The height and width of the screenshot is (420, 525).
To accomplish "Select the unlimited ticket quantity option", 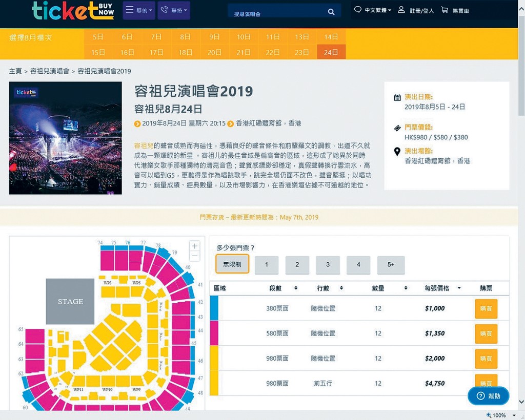I will (x=232, y=264).
